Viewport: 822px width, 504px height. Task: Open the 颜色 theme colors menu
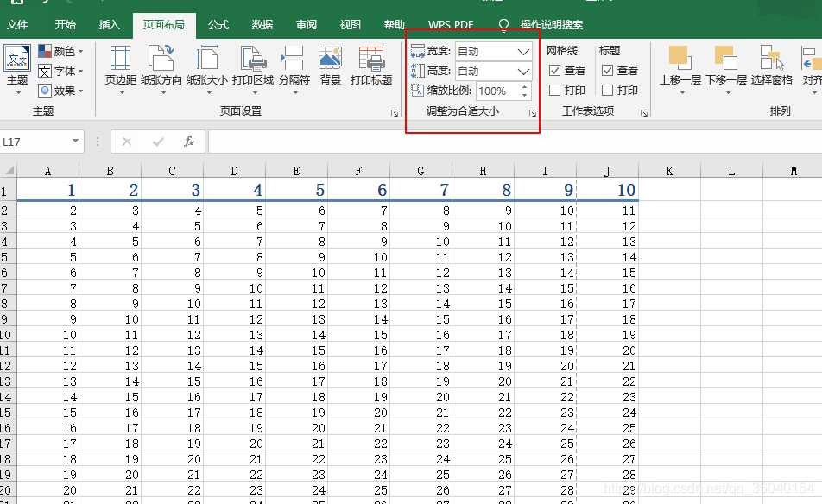point(60,51)
